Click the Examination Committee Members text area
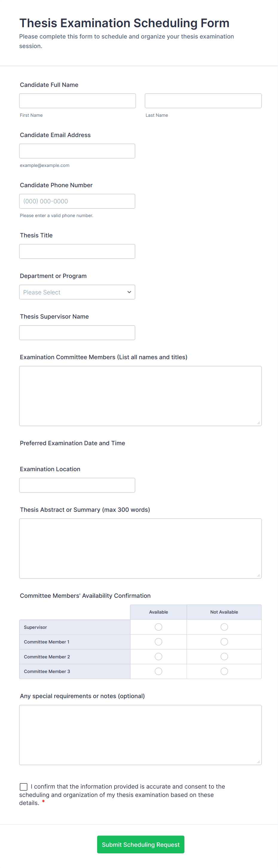Screen dimensions: 278x868 pos(140,396)
